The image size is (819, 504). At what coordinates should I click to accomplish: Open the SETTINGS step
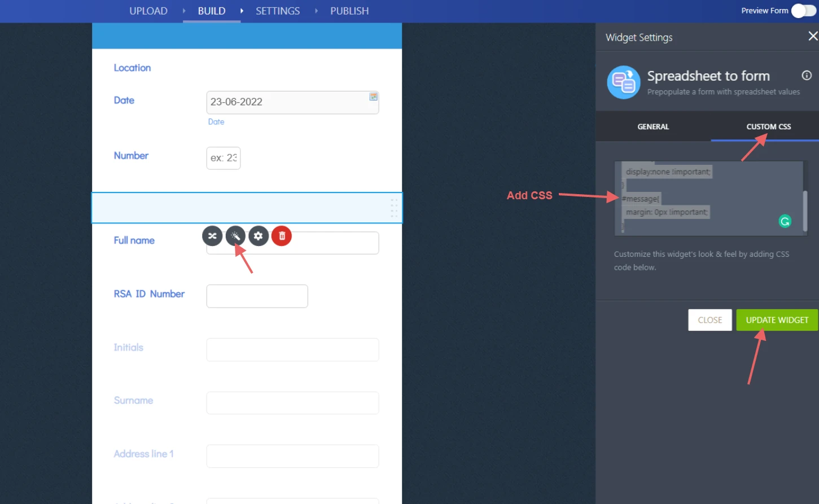[278, 11]
